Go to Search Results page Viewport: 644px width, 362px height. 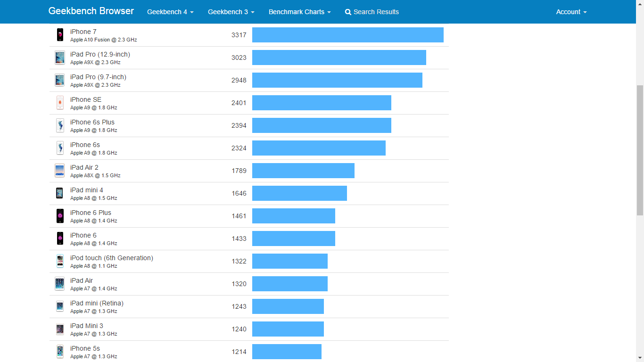(x=376, y=12)
